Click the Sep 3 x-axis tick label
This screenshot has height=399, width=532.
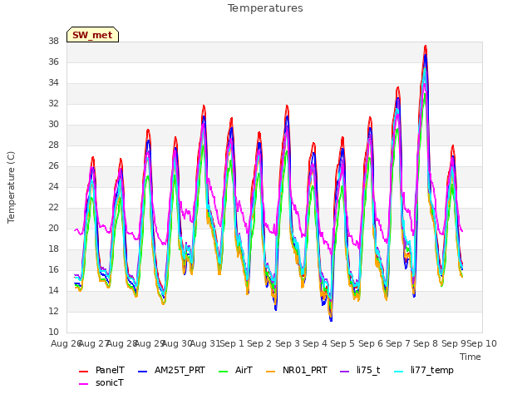287,343
